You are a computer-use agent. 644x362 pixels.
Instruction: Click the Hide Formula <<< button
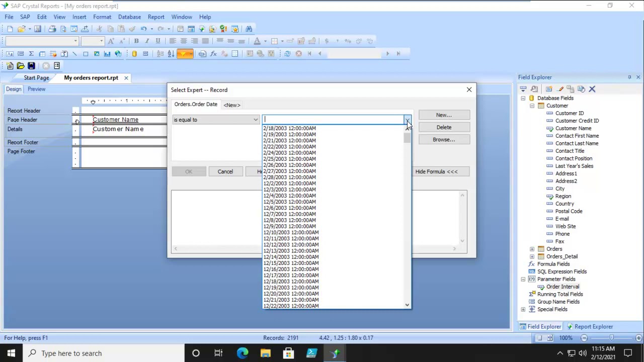[x=437, y=171]
